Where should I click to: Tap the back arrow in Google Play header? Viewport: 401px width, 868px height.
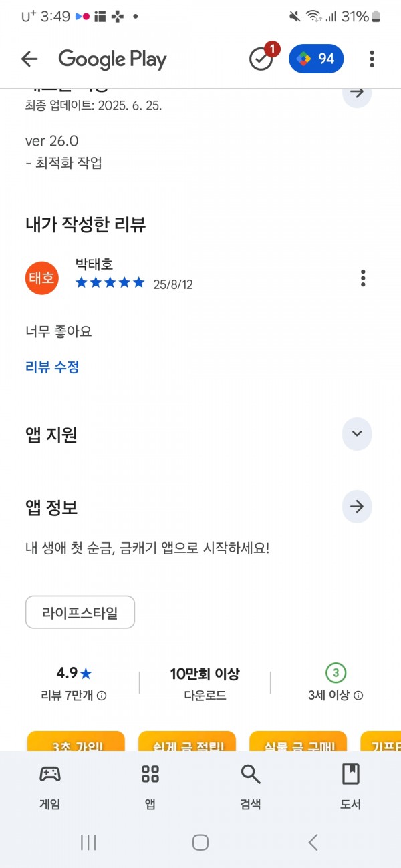tap(29, 59)
